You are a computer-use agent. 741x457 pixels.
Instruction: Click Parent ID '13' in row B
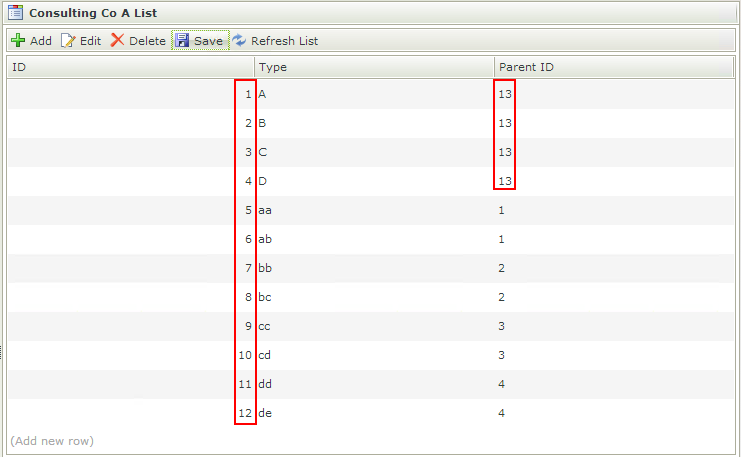point(505,123)
